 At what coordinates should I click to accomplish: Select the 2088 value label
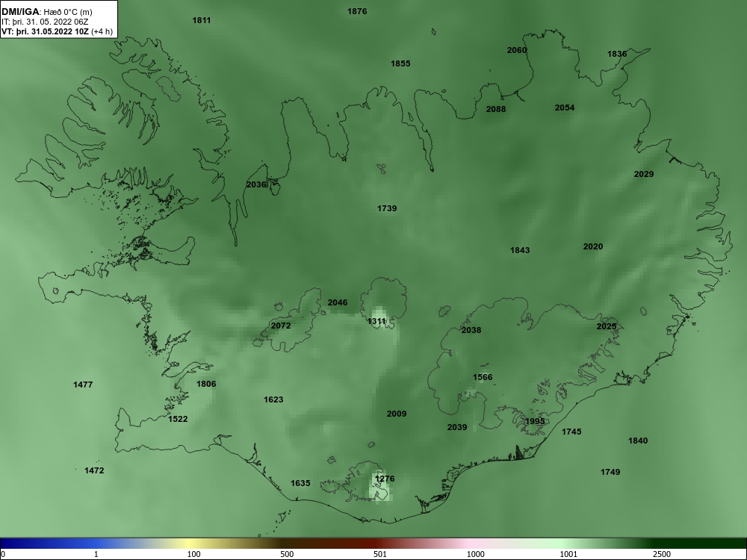click(496, 109)
